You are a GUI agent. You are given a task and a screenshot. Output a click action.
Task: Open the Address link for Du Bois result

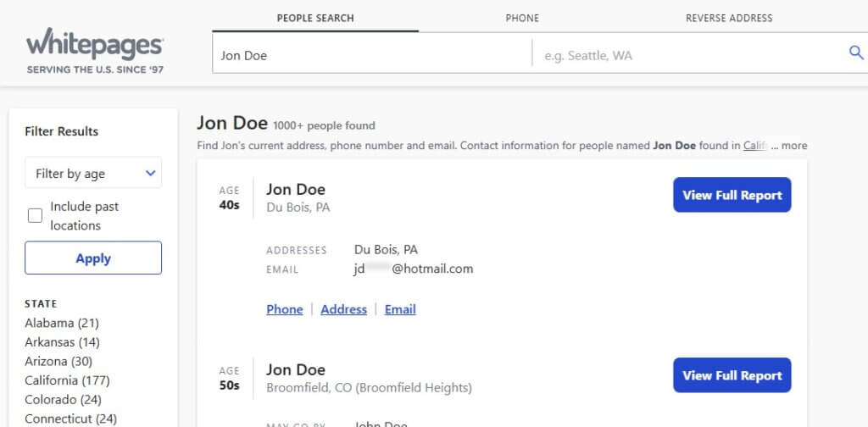(344, 309)
